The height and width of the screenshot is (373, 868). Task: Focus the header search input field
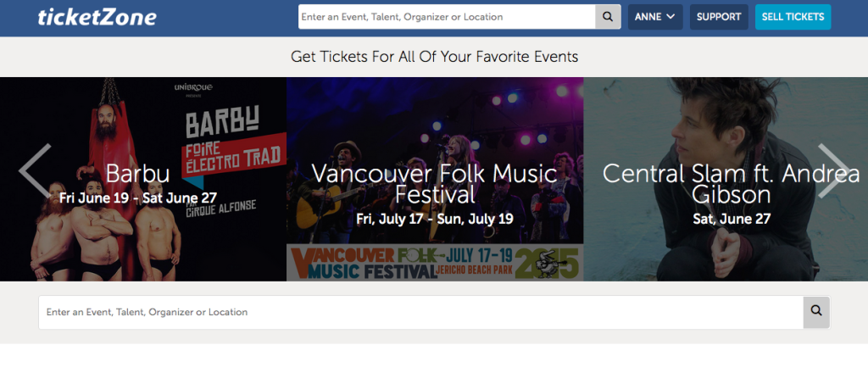[447, 17]
